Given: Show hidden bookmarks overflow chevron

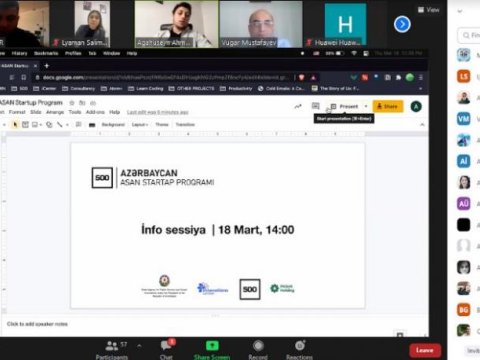Looking at the screenshot, I should (x=420, y=89).
